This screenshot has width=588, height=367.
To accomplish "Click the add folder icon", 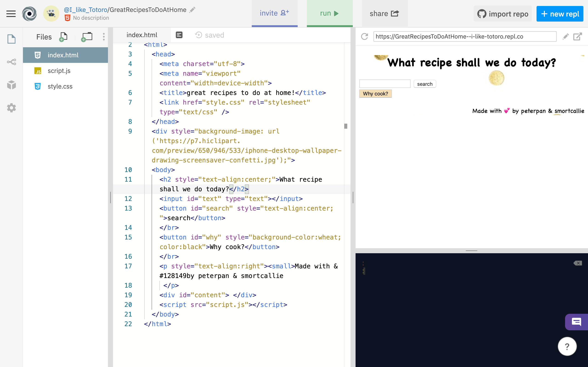I will pos(87,37).
